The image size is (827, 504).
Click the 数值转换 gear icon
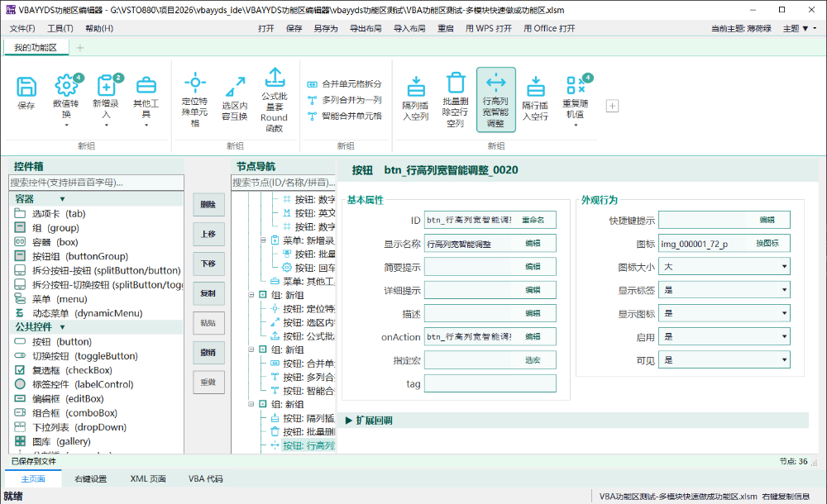(x=66, y=85)
